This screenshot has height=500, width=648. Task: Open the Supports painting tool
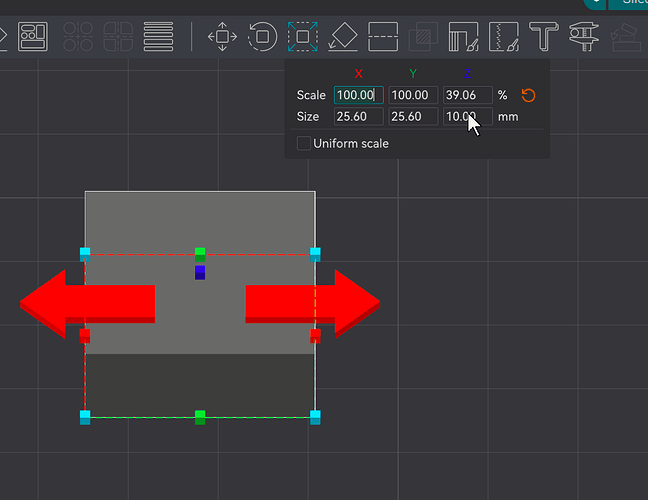463,37
